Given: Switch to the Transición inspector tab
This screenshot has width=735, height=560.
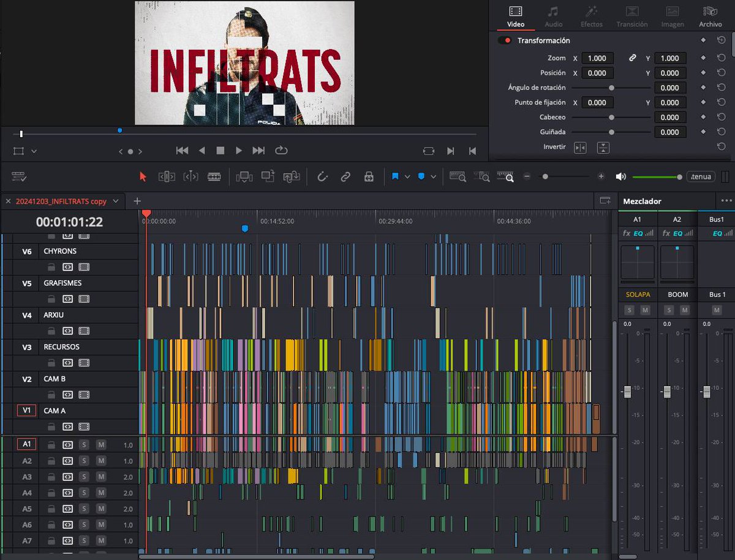Looking at the screenshot, I should (x=632, y=17).
